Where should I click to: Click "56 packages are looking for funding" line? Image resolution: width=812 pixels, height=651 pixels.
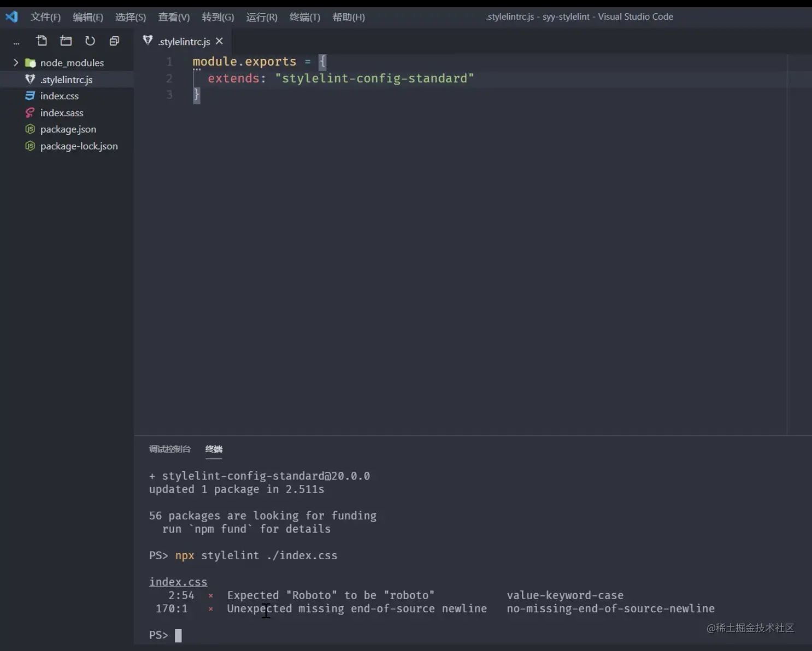[263, 516]
